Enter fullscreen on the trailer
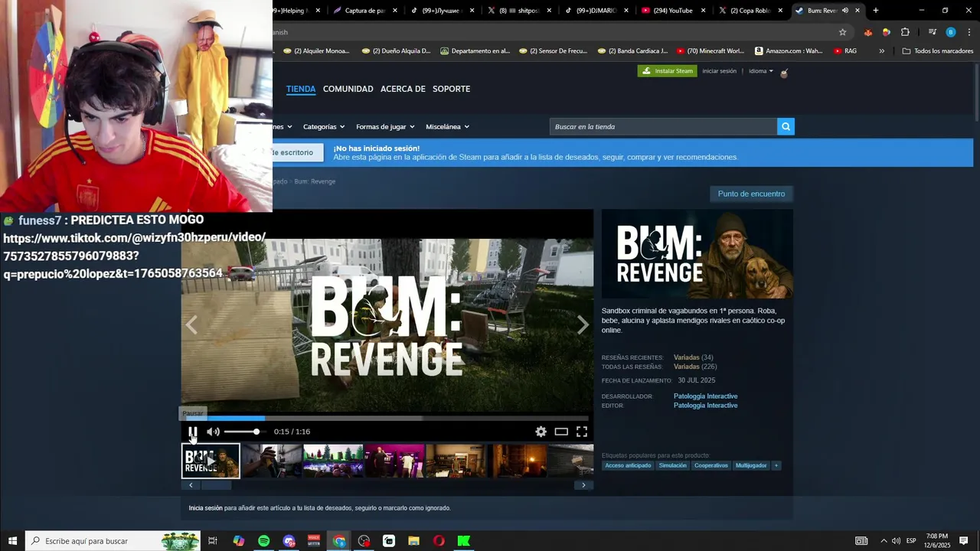Viewport: 980px width, 551px height. click(x=582, y=432)
